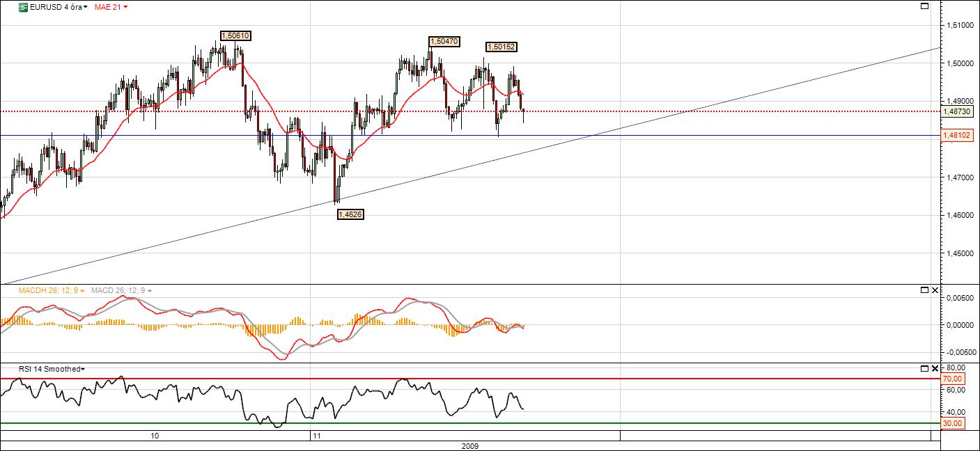The width and height of the screenshot is (980, 451).
Task: Maximize the main EURUSD price panel
Action: point(925,6)
